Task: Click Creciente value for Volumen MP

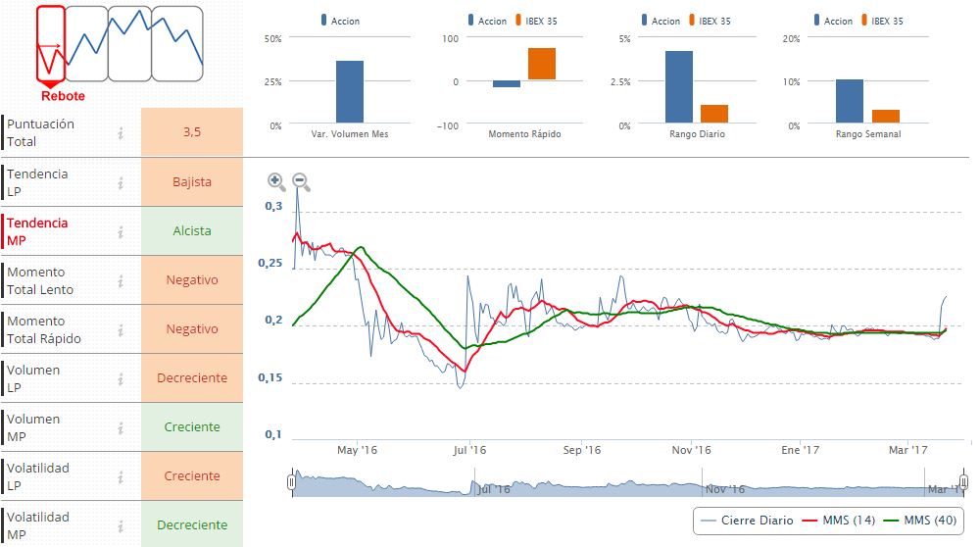Action: (x=192, y=427)
